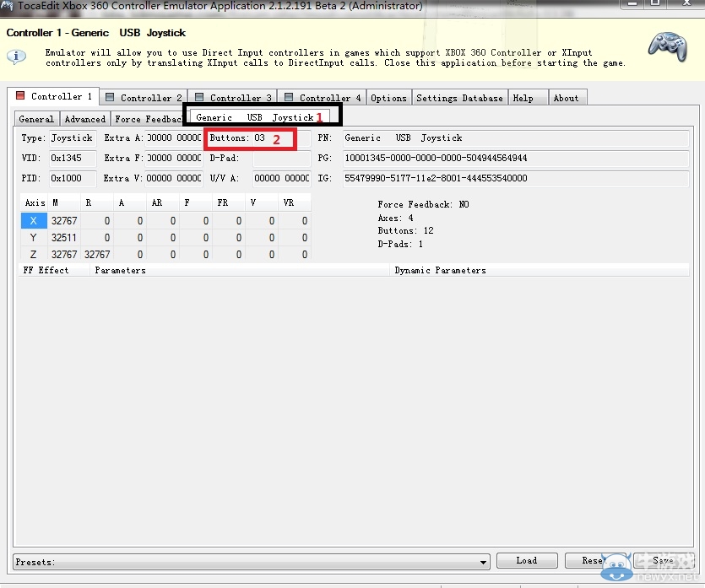Click the grey status square on Controller 4 tab
This screenshot has height=588, width=705.
[289, 97]
